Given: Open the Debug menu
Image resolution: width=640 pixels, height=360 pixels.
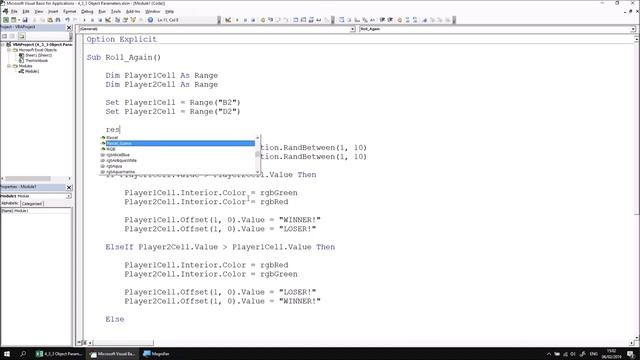Looking at the screenshot, I should pos(87,11).
